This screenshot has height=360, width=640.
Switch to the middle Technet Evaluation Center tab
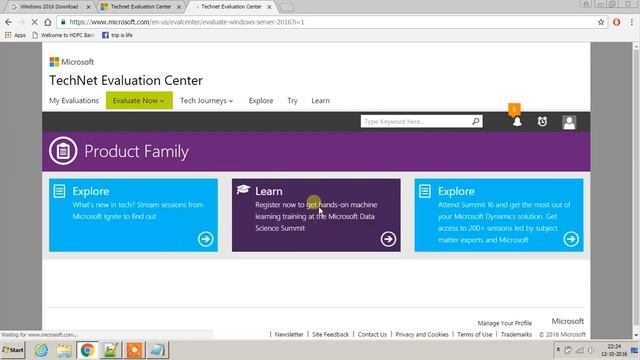click(x=140, y=7)
